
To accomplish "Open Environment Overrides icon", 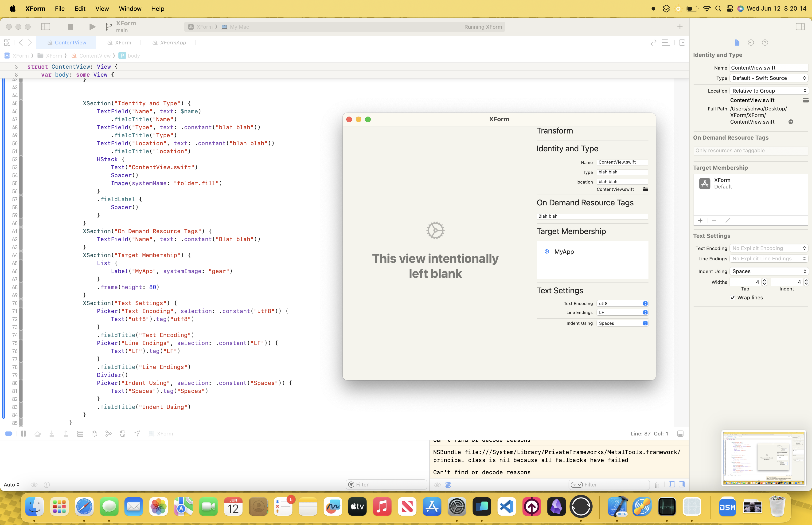I will click(123, 434).
